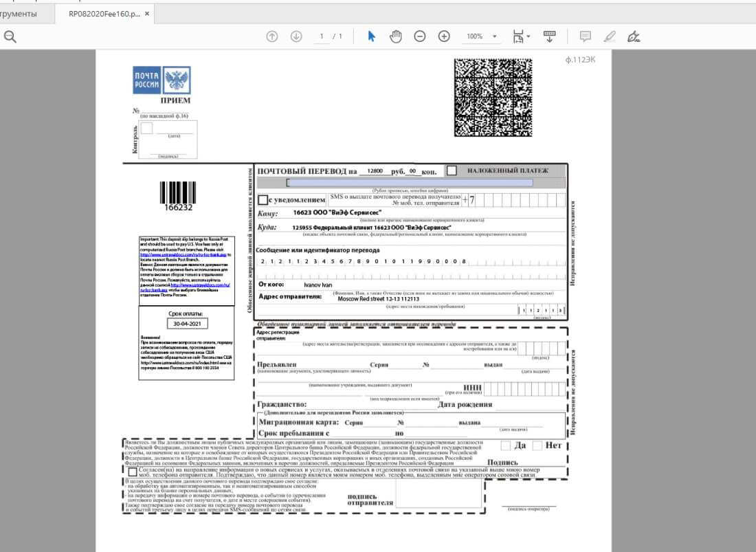This screenshot has height=552, width=756.
Task: Click the scrolling mode keyboard-style icon
Action: pos(549,36)
